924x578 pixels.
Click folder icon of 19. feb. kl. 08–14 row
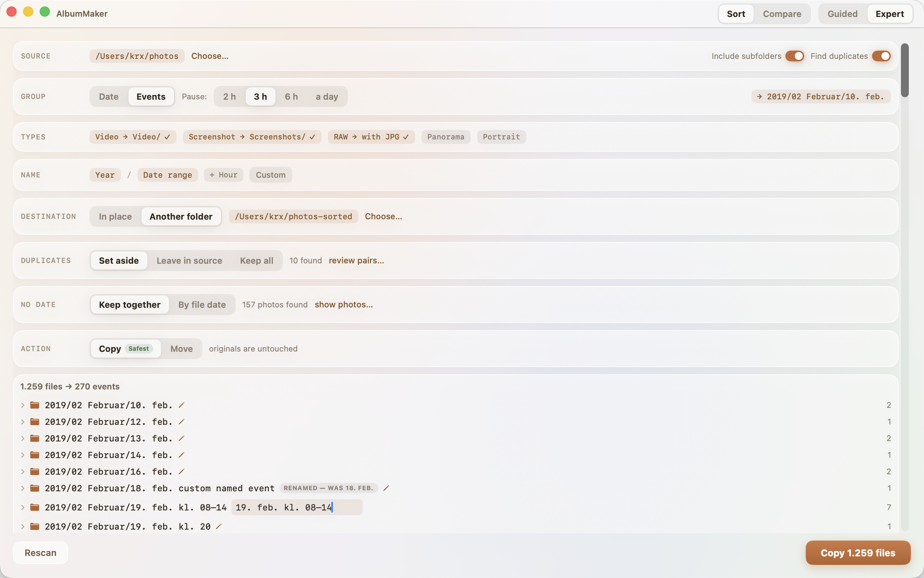pos(35,507)
